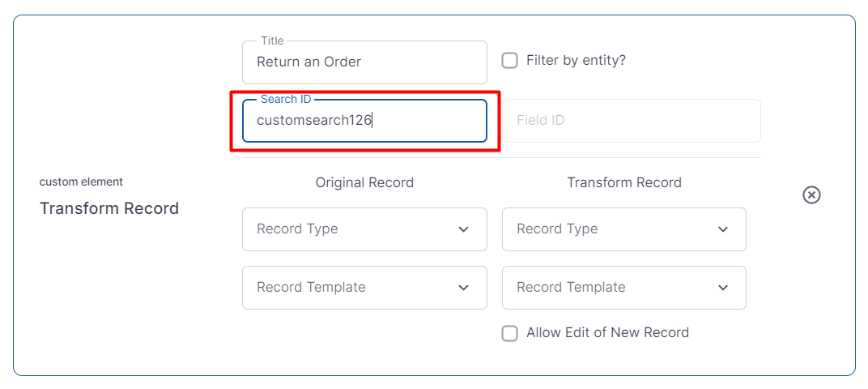Click the 'Allow Edit of New Record' label
Viewport: 868px width, 389px height.
coord(607,333)
